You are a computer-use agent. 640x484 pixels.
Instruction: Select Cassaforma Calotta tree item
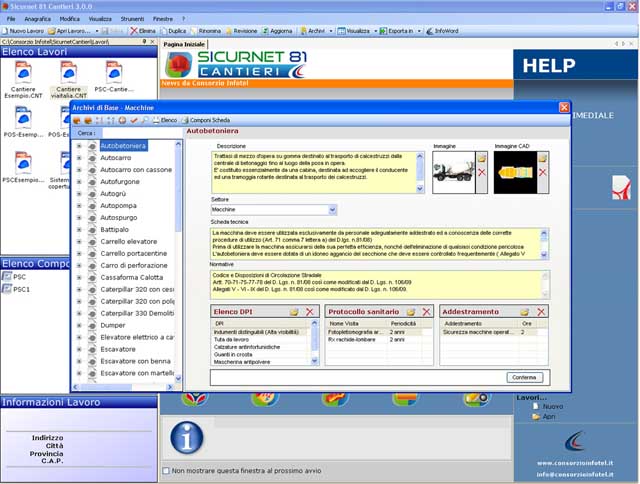pyautogui.click(x=131, y=278)
